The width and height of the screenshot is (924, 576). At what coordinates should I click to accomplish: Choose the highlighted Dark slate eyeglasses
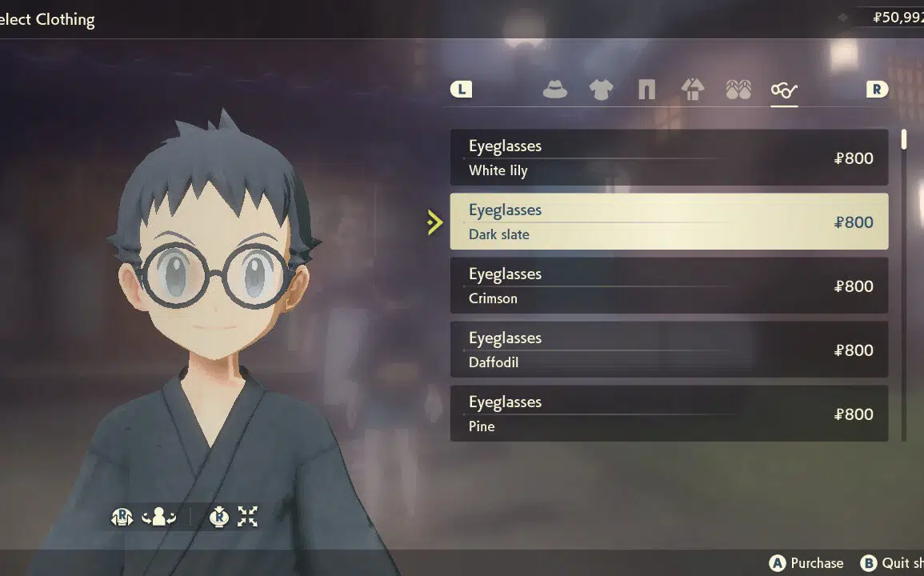[x=669, y=222]
